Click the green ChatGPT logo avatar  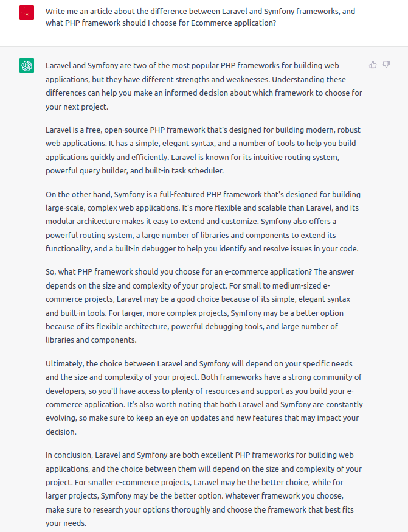pos(27,66)
